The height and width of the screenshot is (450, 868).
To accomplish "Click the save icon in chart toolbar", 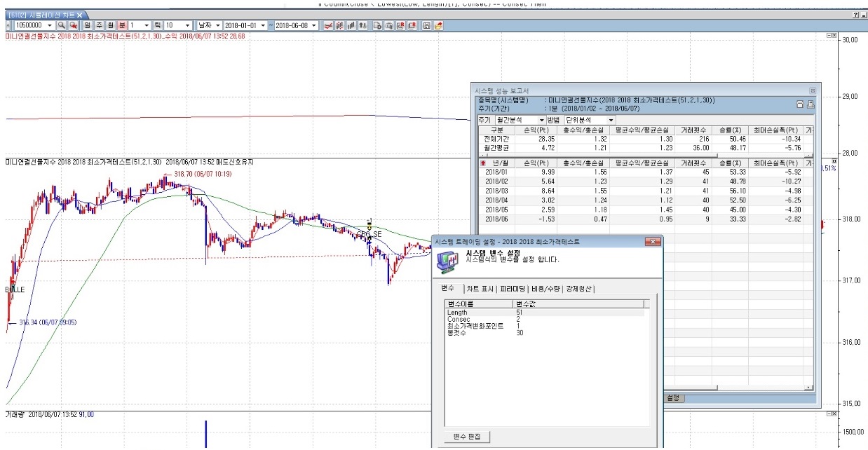I will [x=426, y=25].
